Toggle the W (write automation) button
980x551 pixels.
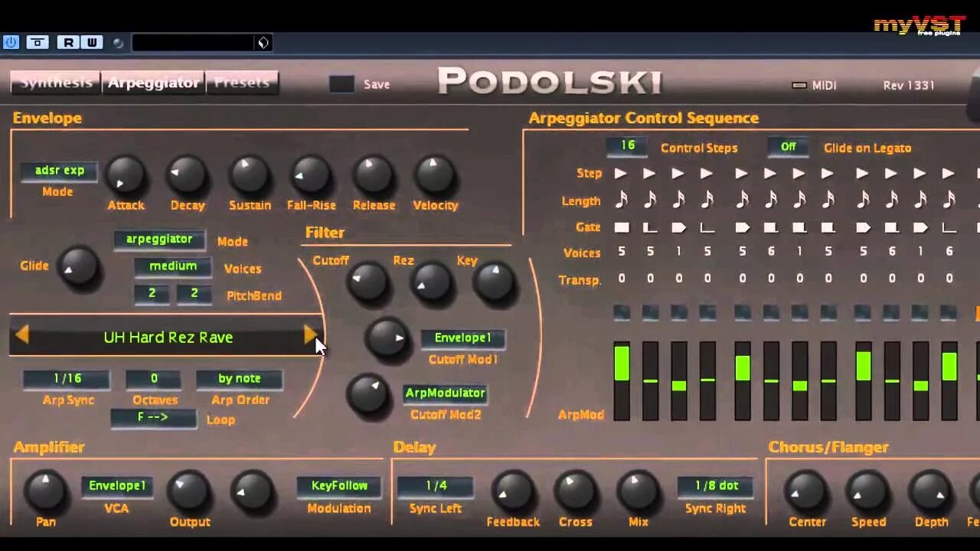[92, 43]
